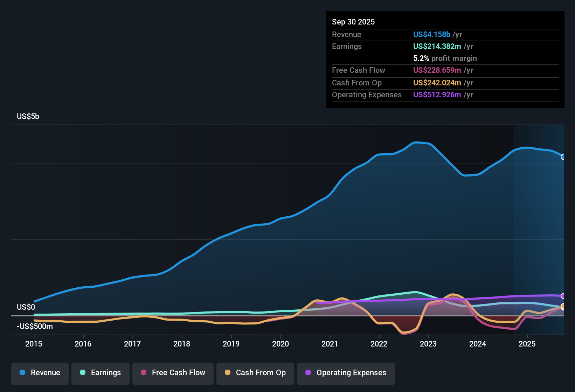This screenshot has width=575, height=392.
Task: Click the purple Operating Expenses dot icon
Action: (308, 373)
